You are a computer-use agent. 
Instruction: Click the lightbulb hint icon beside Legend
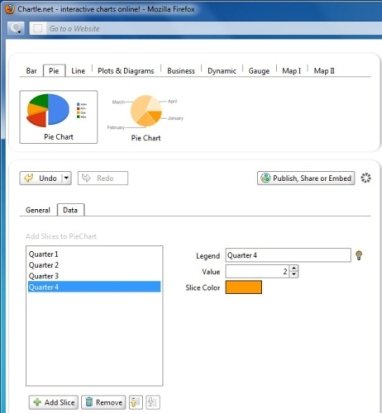[x=359, y=255]
